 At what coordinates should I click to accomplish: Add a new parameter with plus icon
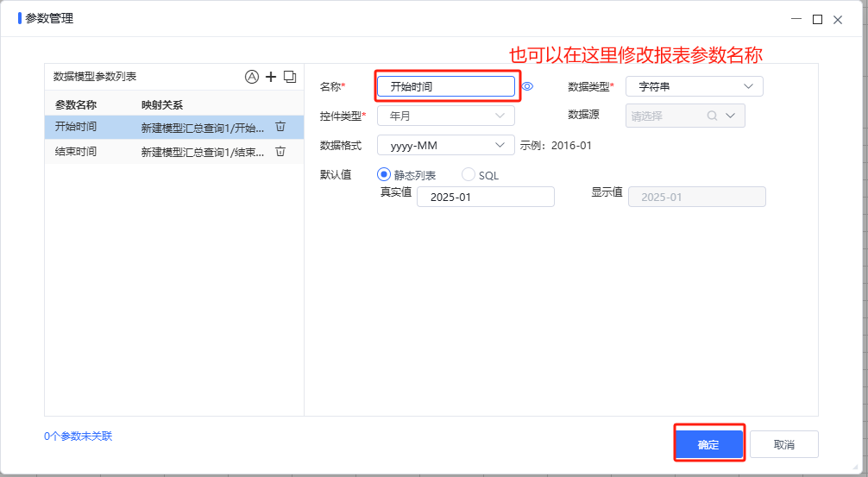271,77
